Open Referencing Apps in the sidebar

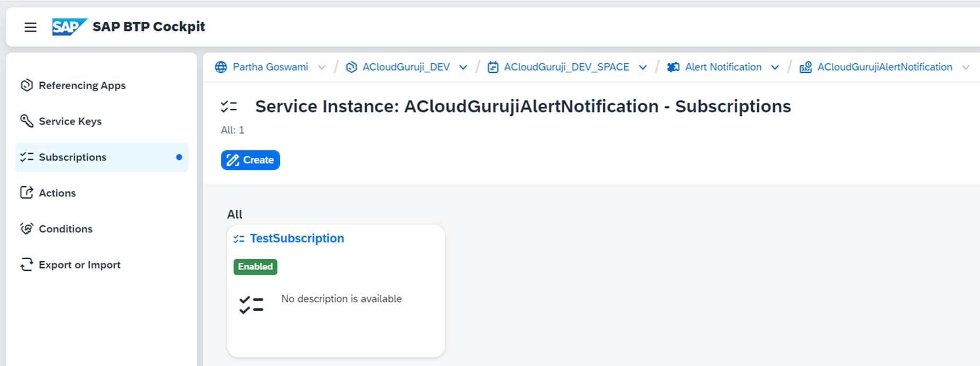(82, 86)
